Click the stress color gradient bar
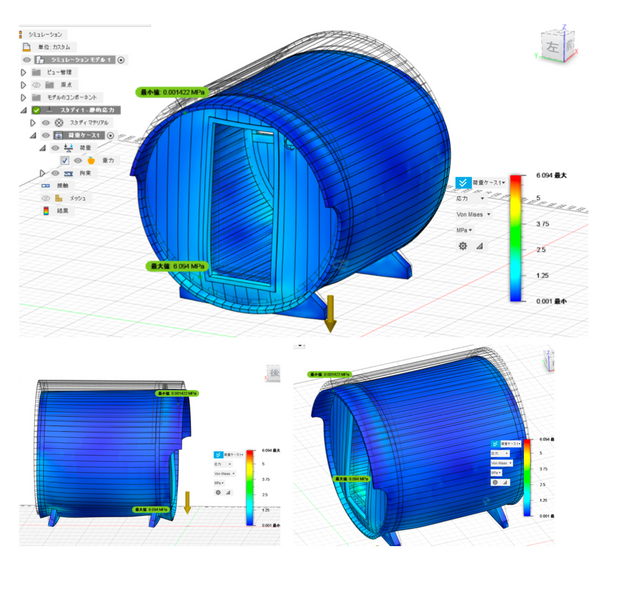This screenshot has width=640, height=592. click(516, 238)
